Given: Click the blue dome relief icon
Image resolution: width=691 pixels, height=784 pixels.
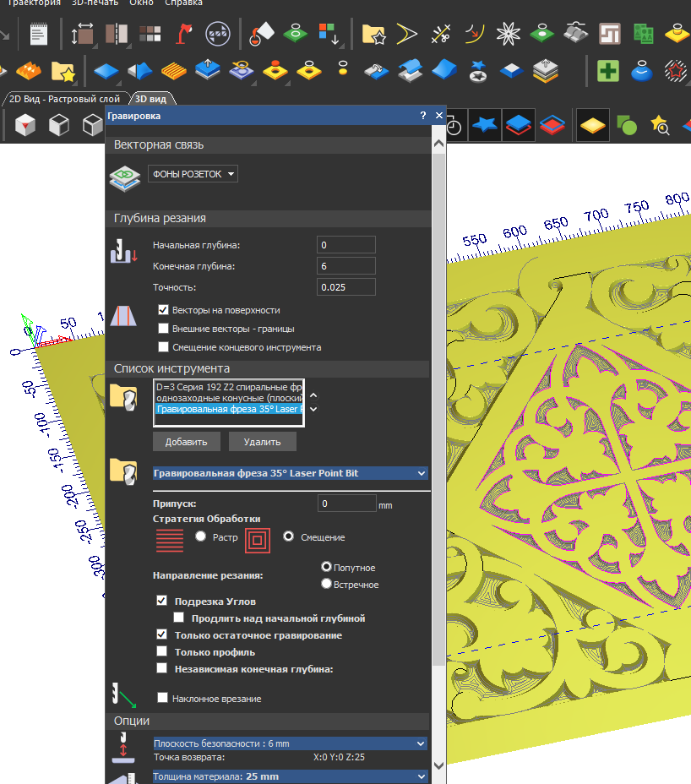Looking at the screenshot, I should click(x=641, y=71).
